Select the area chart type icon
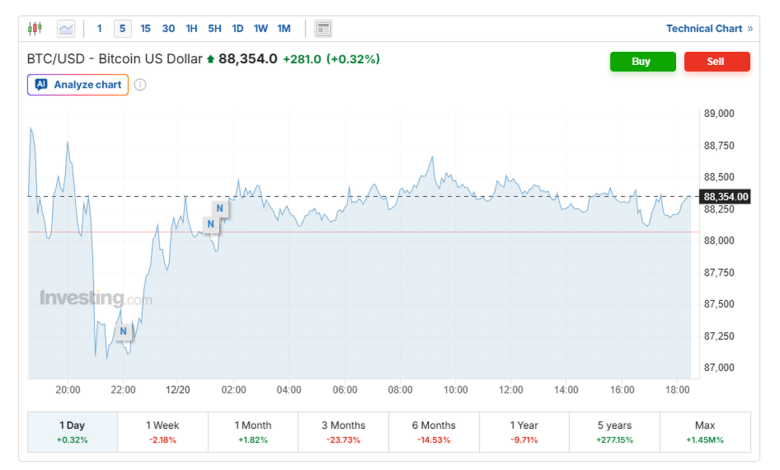Image resolution: width=780 pixels, height=470 pixels. (66, 29)
